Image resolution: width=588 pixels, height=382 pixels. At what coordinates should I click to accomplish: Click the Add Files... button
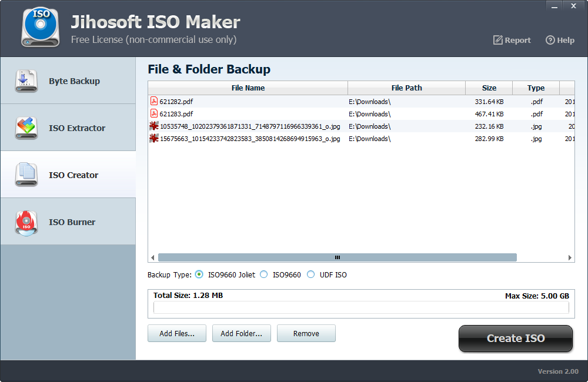[x=177, y=333]
